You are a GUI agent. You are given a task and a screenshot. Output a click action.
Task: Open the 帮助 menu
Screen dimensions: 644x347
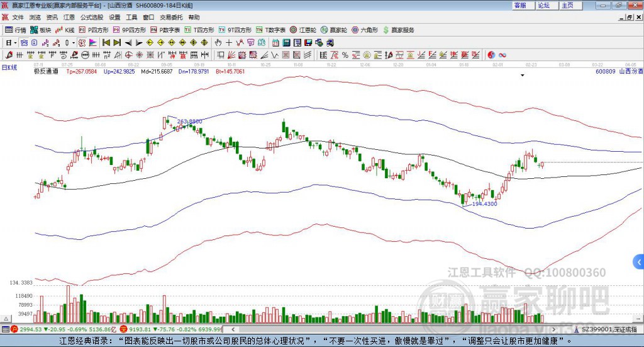pos(194,17)
